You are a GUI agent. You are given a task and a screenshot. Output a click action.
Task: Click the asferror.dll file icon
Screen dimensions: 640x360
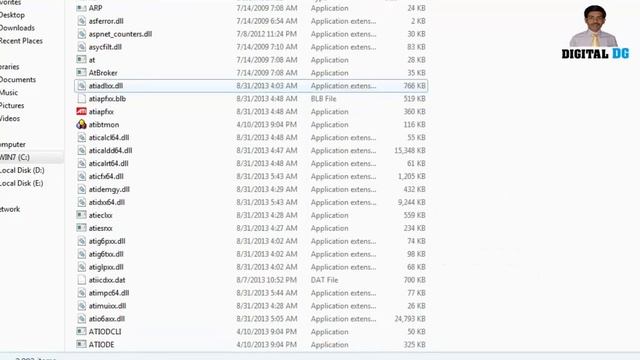pyautogui.click(x=81, y=21)
